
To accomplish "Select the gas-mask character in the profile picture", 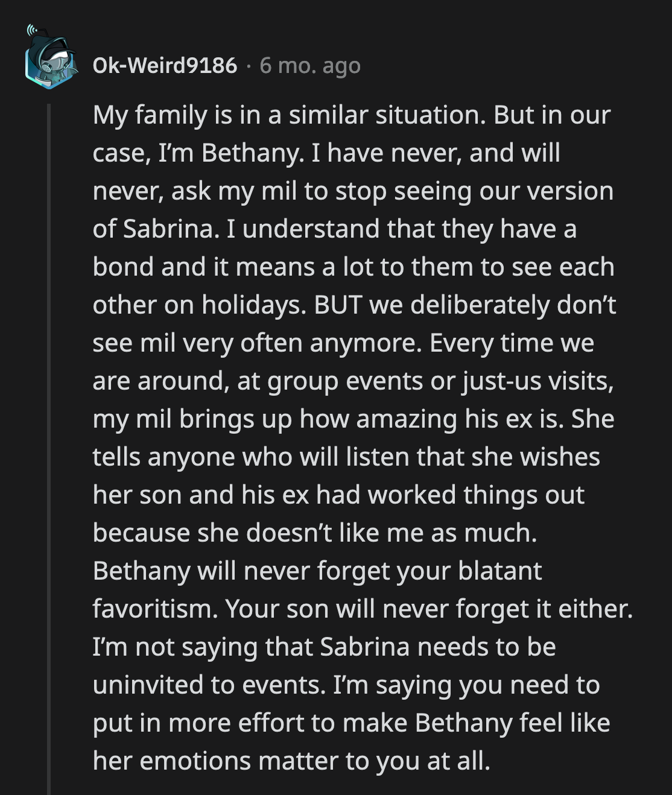I will click(x=54, y=63).
